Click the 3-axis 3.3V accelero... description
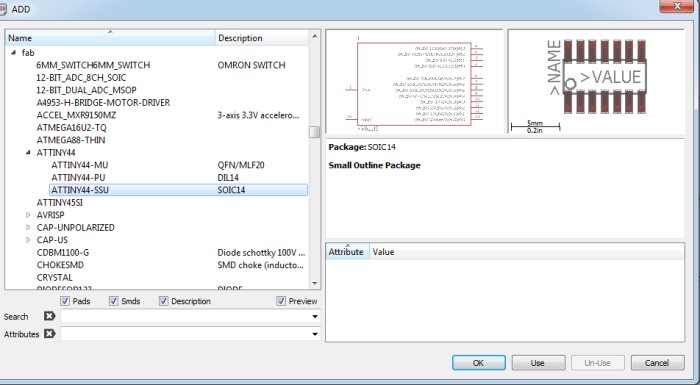Screen dimensions: 700x385 258,115
